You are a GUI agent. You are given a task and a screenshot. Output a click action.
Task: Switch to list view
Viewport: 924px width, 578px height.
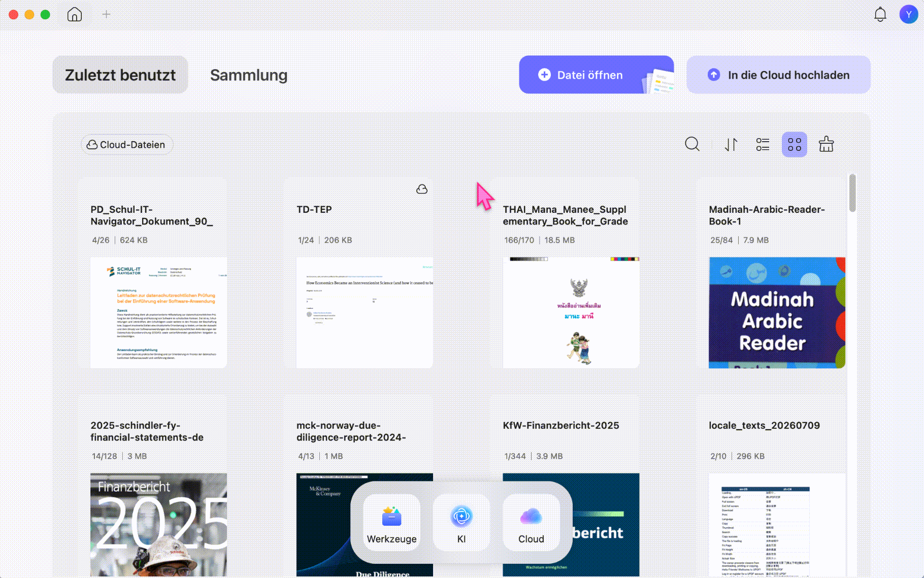point(763,145)
